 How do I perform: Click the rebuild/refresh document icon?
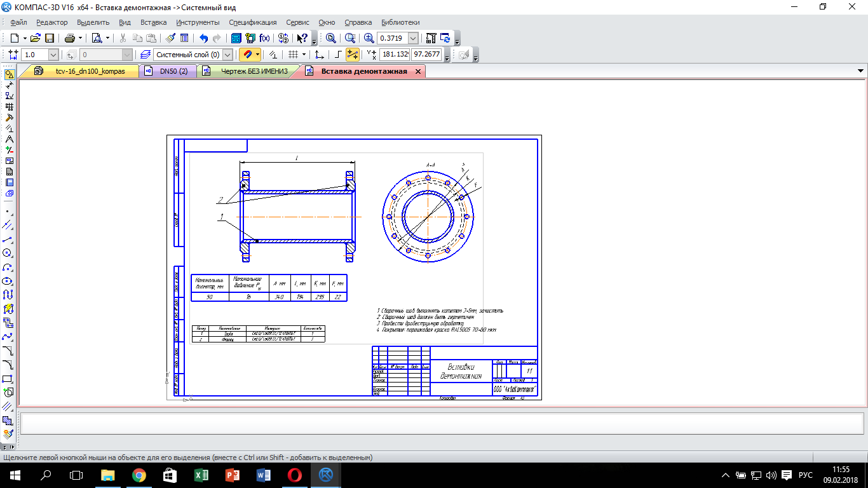(x=445, y=38)
